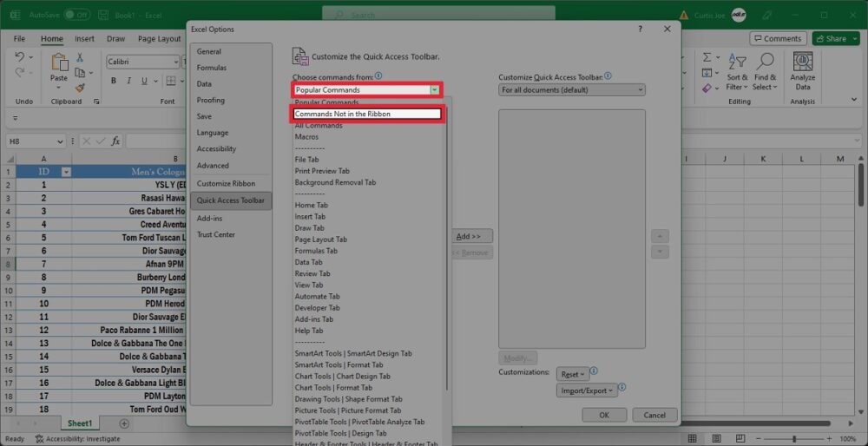
Task: Select Commands Not in the Ribbon option
Action: coord(367,114)
